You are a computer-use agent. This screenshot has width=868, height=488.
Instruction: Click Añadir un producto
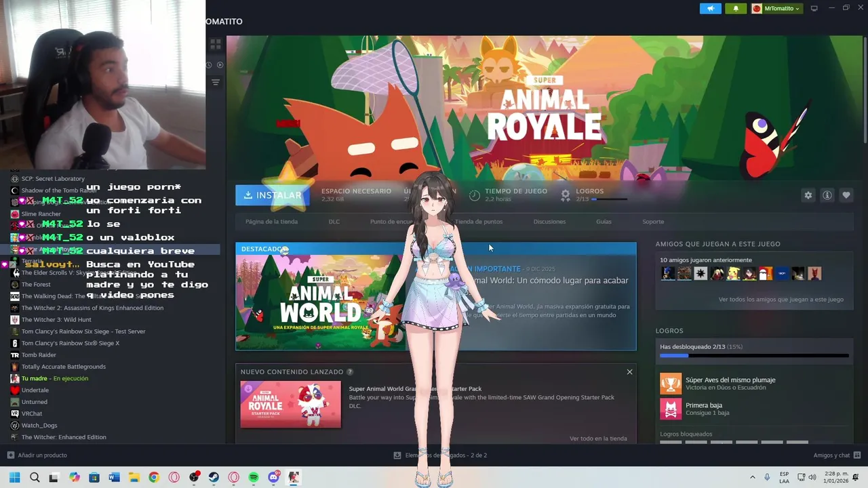[37, 455]
